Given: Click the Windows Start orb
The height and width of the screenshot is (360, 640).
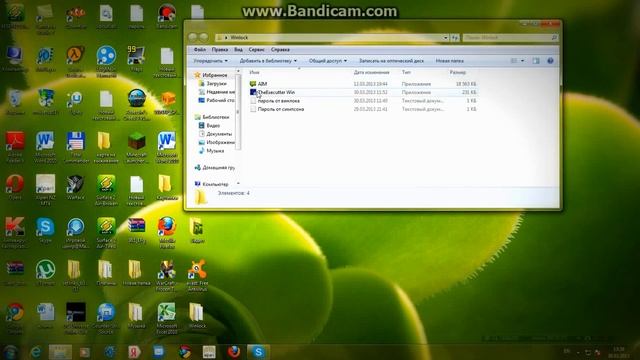Looking at the screenshot, I should coord(11,352).
